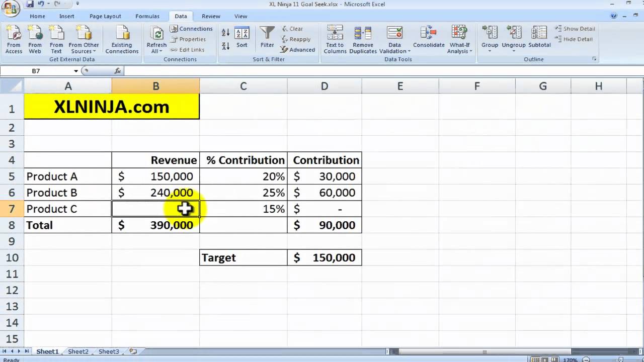Viewport: 644px width, 362px height.
Task: Click Text to Columns
Action: [x=335, y=40]
